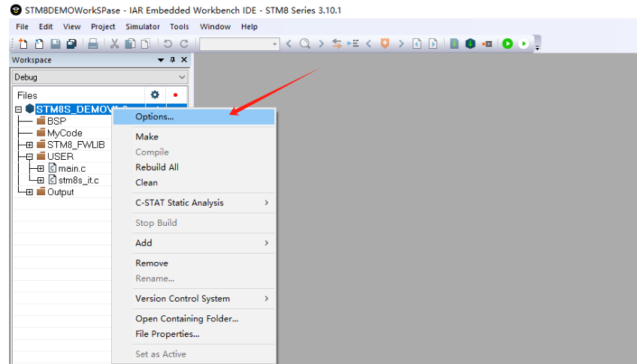Choose Make in the context menu

(195, 137)
